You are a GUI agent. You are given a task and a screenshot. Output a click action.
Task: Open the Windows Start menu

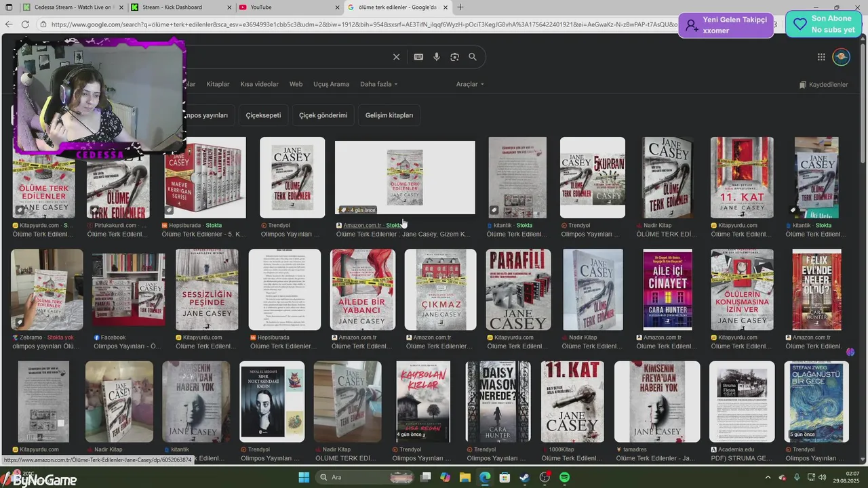tap(303, 477)
